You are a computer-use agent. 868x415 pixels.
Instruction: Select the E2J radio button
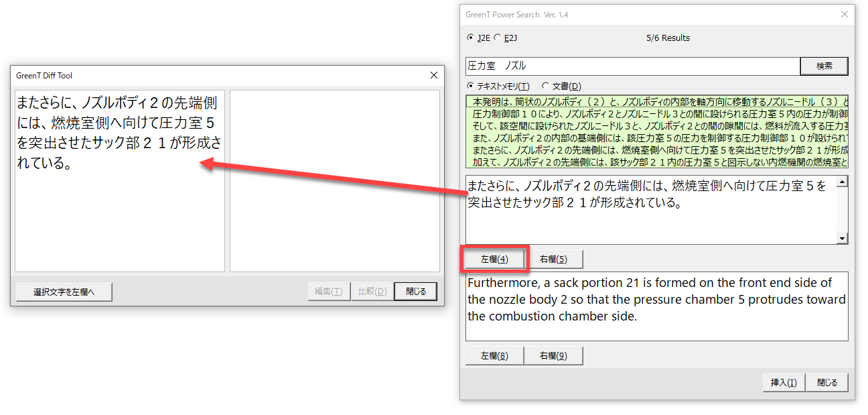(x=498, y=38)
